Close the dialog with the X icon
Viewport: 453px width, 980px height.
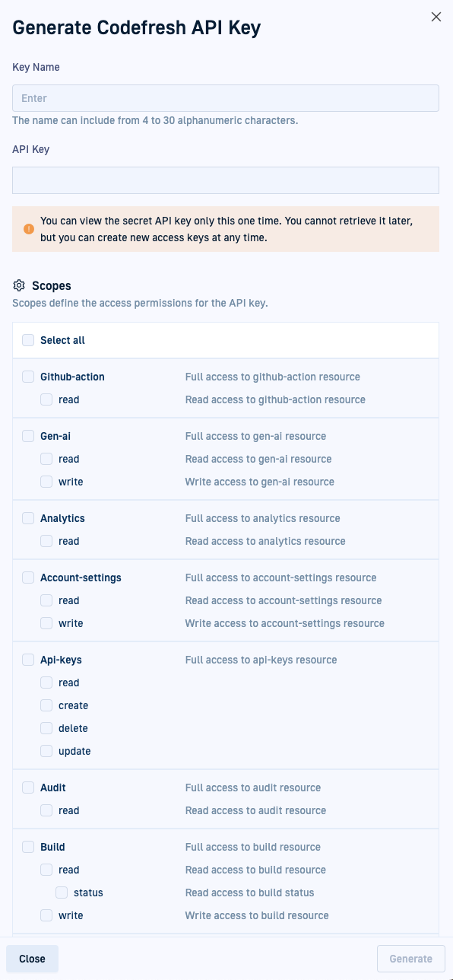click(436, 17)
